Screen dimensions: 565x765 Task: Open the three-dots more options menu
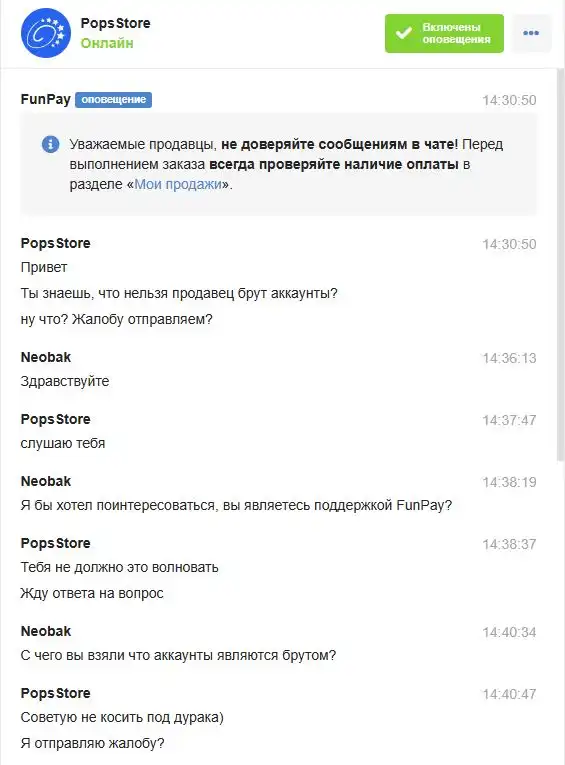(531, 33)
